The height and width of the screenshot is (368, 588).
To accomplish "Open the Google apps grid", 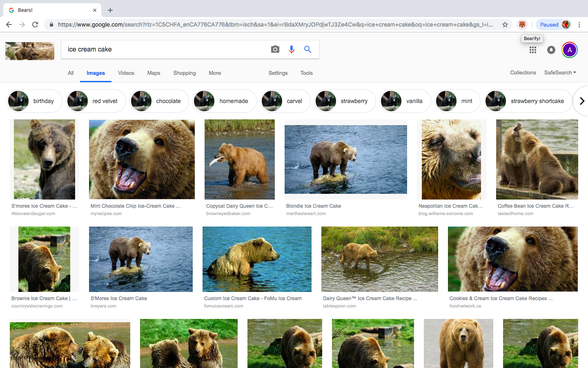I will [533, 50].
